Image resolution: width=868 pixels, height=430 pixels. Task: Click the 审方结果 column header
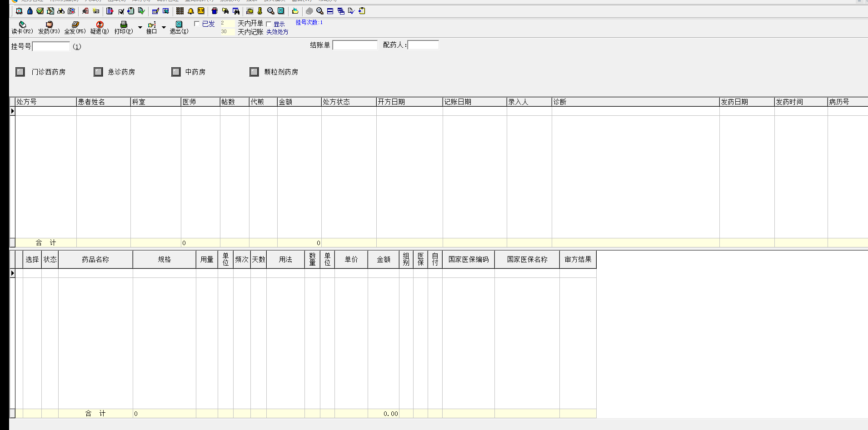point(578,259)
